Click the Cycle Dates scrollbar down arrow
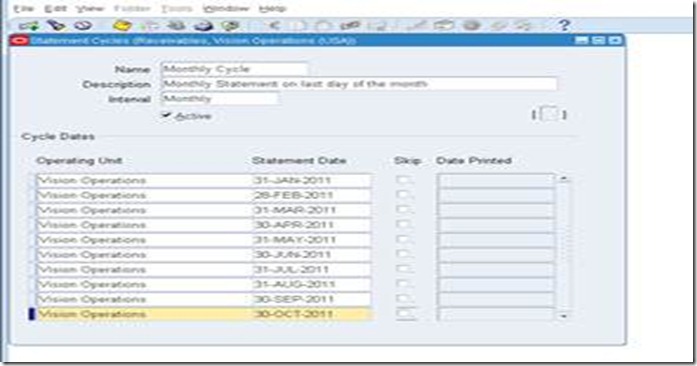This screenshot has width=697, height=366. point(564,316)
